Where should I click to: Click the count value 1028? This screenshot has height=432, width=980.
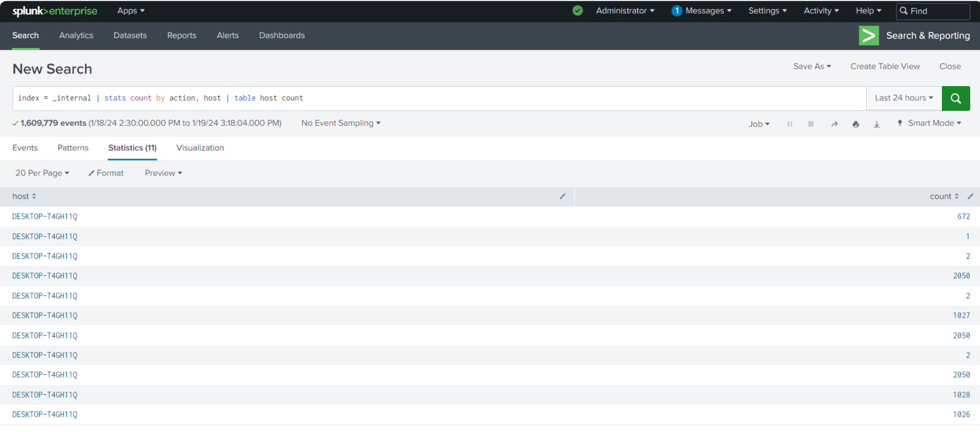pos(961,395)
